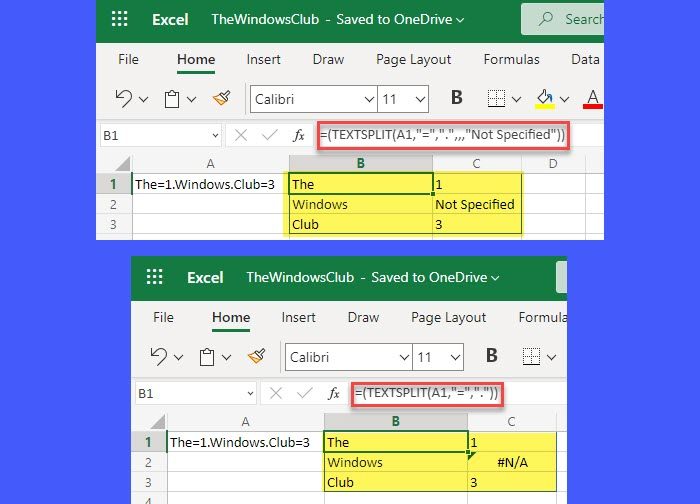Toggle Bold in top Excel window
The height and width of the screenshot is (504, 700).
[457, 98]
